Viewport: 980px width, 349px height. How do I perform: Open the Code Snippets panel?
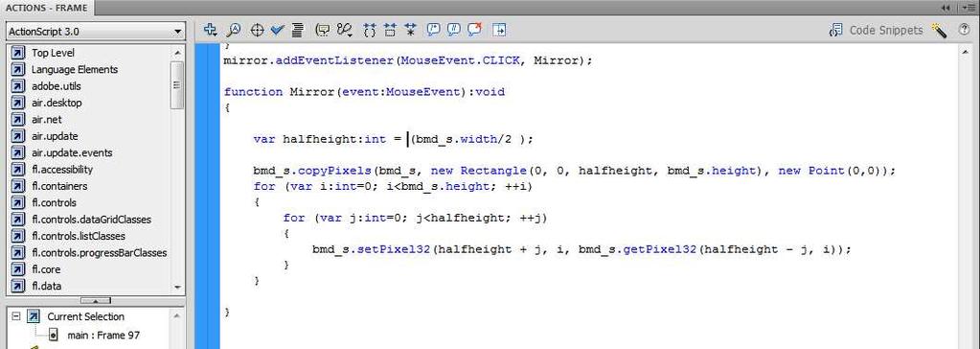pos(876,30)
